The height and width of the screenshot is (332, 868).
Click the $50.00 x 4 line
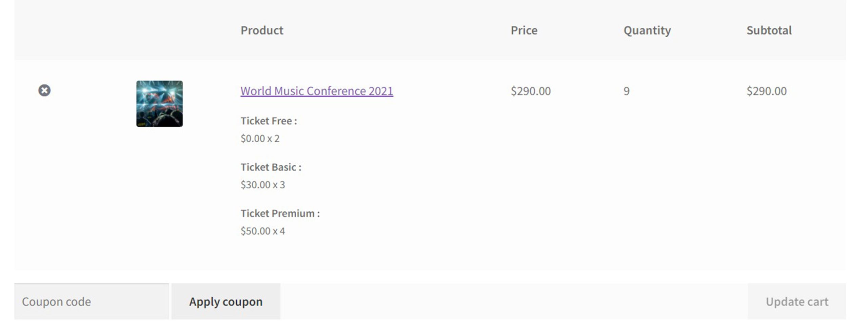(263, 231)
